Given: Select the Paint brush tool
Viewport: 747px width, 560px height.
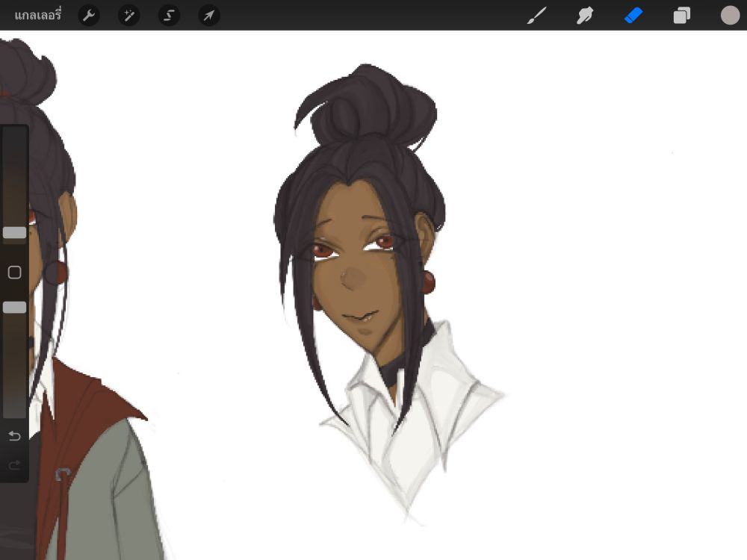Looking at the screenshot, I should (x=536, y=16).
